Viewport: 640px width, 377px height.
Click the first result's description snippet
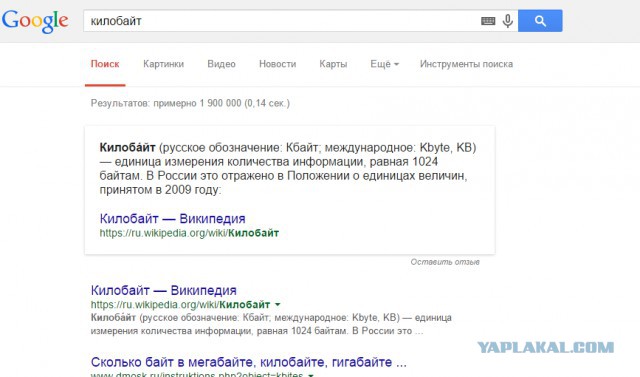[271, 324]
